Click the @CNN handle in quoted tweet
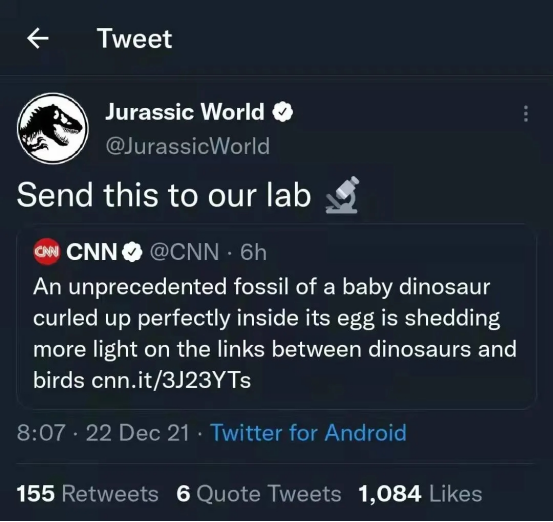The image size is (553, 522). click(x=184, y=252)
